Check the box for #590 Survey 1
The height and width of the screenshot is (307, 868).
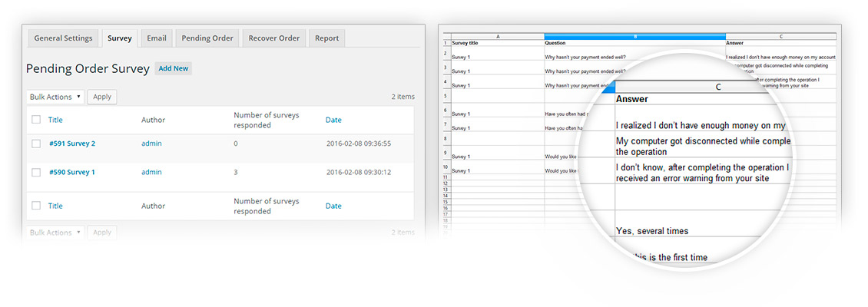coord(36,173)
